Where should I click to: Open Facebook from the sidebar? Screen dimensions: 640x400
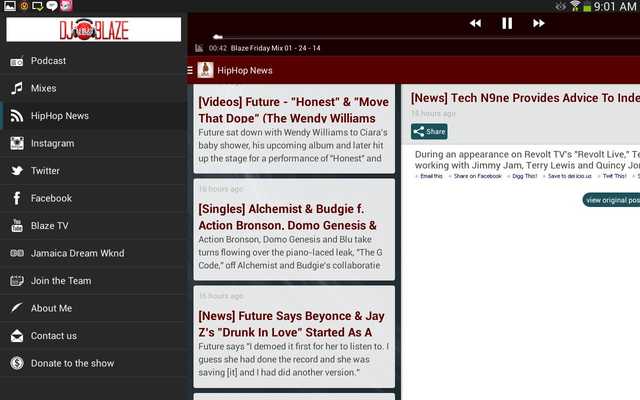[x=93, y=198]
